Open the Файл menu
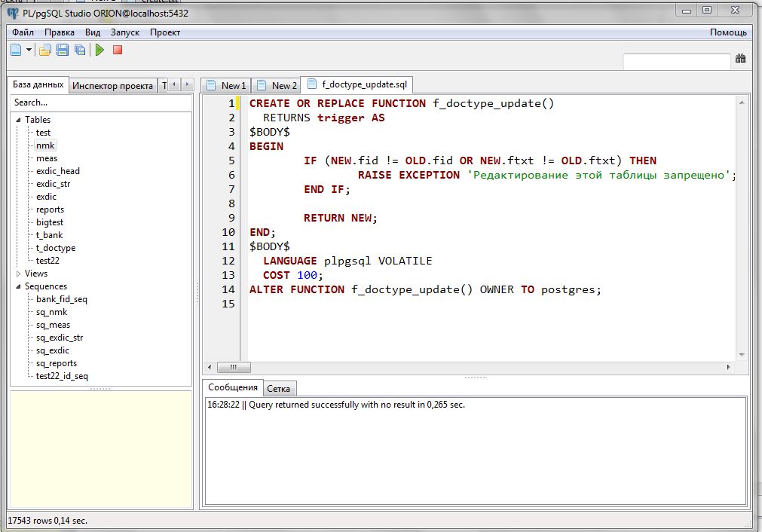 23,32
